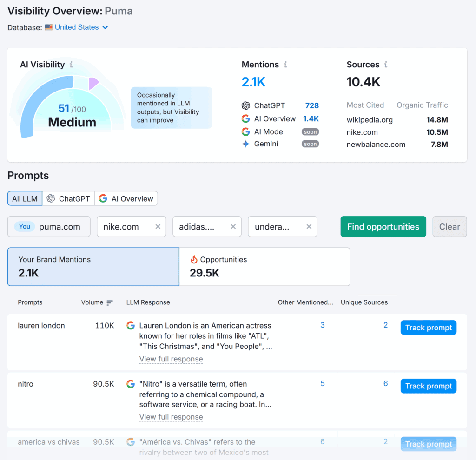Remove the nike.com competitor filter
This screenshot has height=460, width=476.
click(x=157, y=226)
